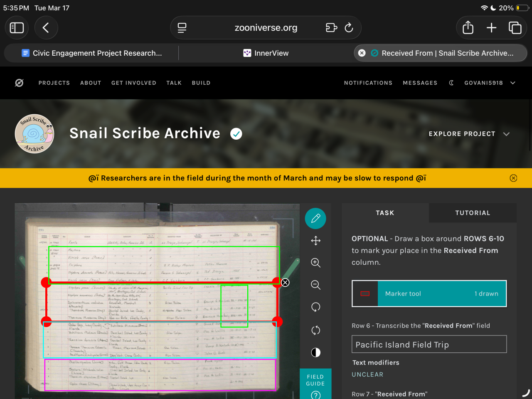The height and width of the screenshot is (399, 532).
Task: Open the Zooniverse home logo
Action: click(19, 83)
